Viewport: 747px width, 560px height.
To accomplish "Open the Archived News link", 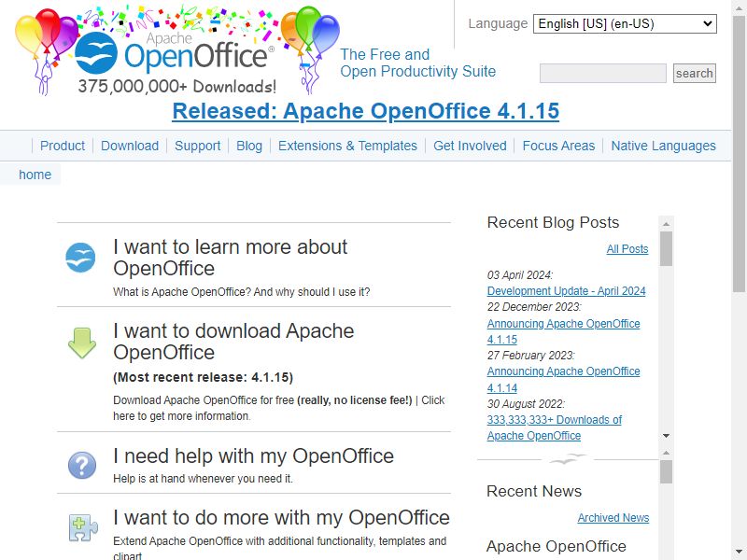I will pos(613,518).
